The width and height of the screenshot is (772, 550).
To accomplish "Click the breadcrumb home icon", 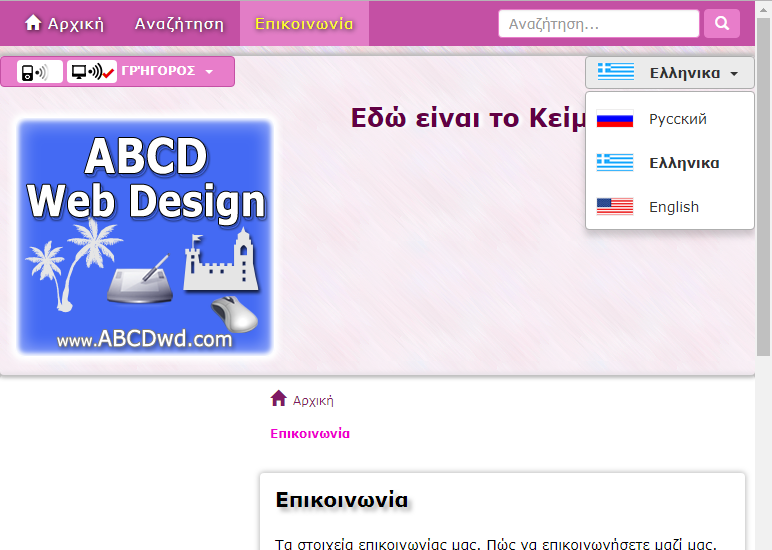I will click(279, 398).
